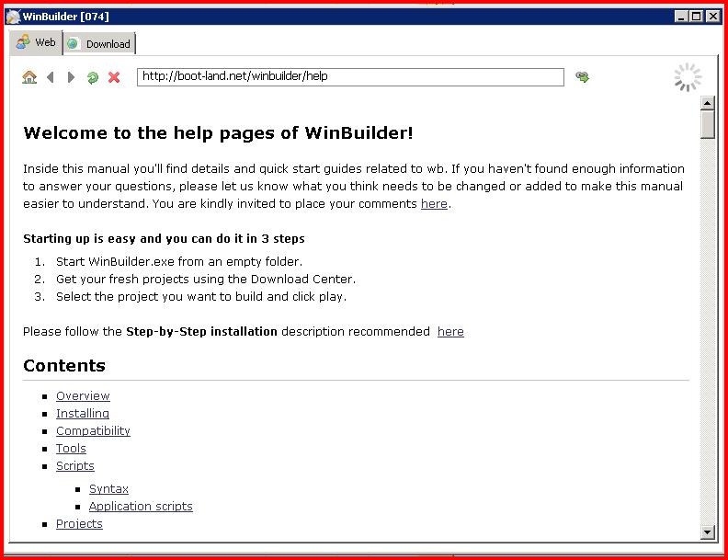Click the scrollbar down arrow
728x560 pixels.
tap(707, 532)
